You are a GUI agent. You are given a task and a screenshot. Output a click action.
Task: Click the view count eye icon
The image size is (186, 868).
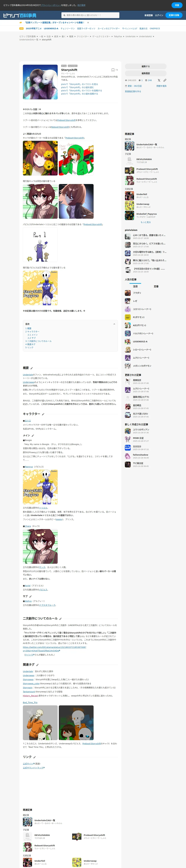(126, 80)
